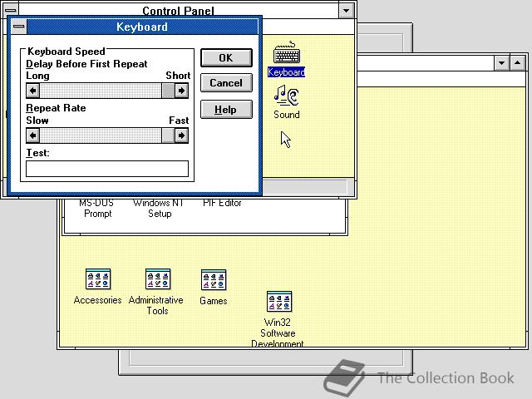Viewport: 532px width, 399px height.
Task: Click Cancel in the Keyboard dialog
Action: (x=226, y=83)
